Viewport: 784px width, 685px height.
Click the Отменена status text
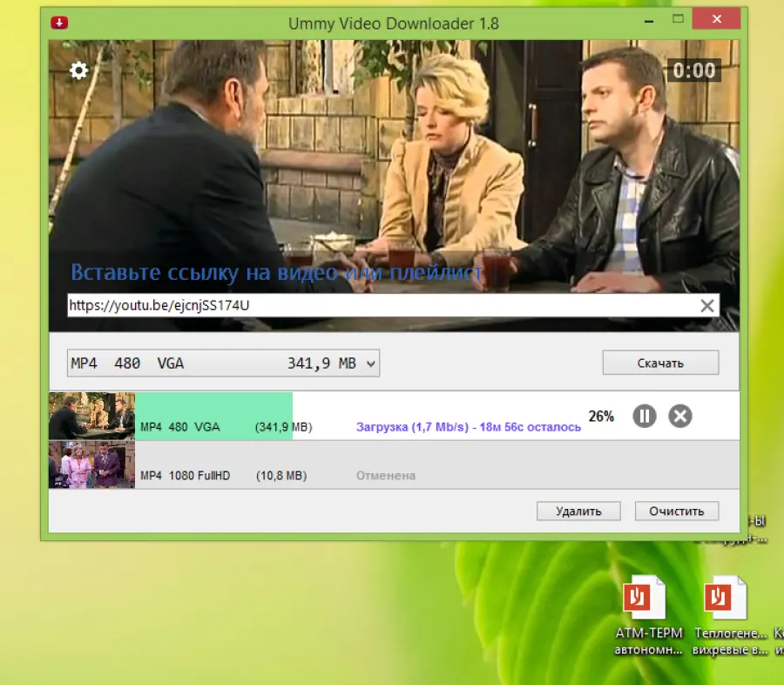[x=386, y=475]
